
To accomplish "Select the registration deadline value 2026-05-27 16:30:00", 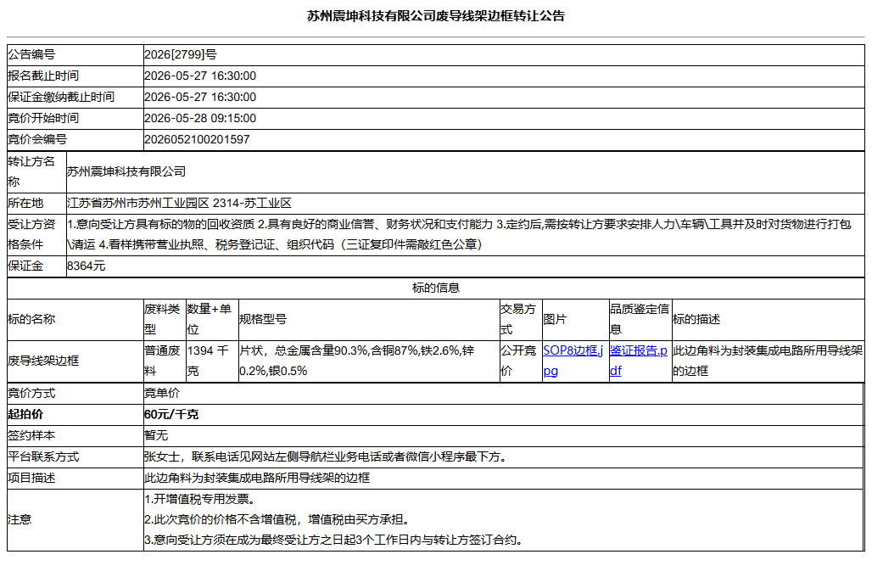I will coord(200,76).
